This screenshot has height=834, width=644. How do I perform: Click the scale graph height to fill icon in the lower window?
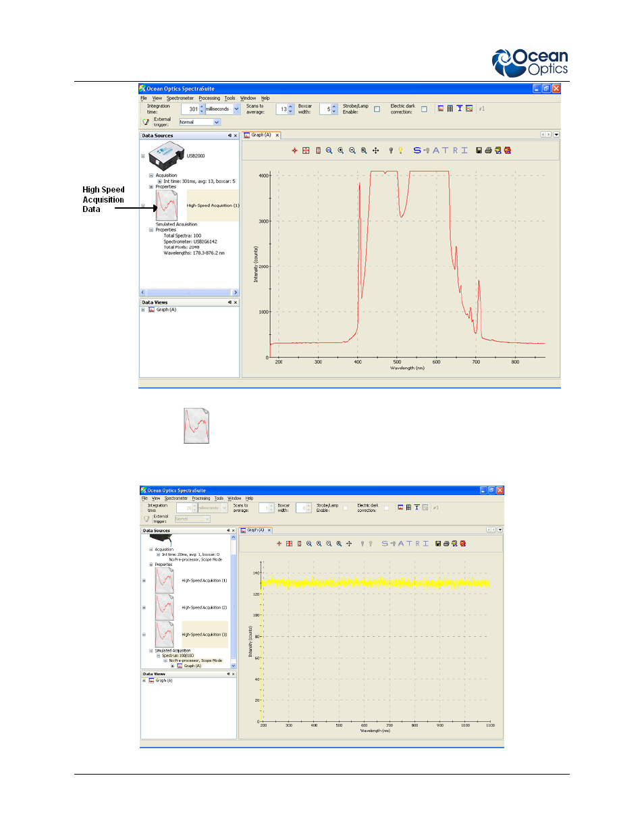[300, 544]
